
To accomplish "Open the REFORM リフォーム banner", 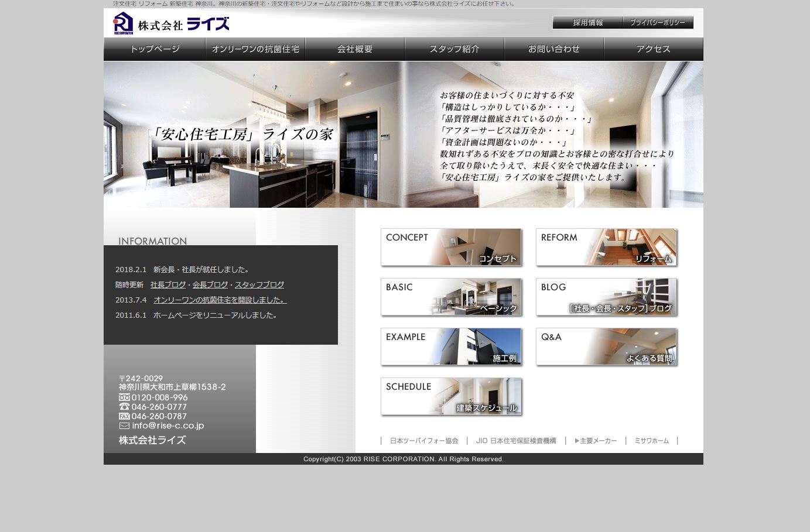I will coord(606,247).
